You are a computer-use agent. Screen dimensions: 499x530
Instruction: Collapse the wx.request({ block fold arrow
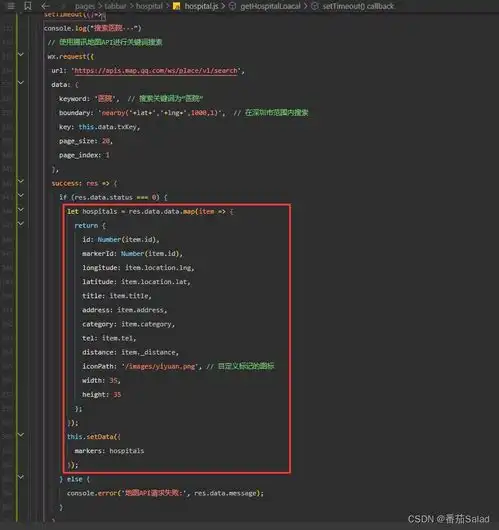21,55
